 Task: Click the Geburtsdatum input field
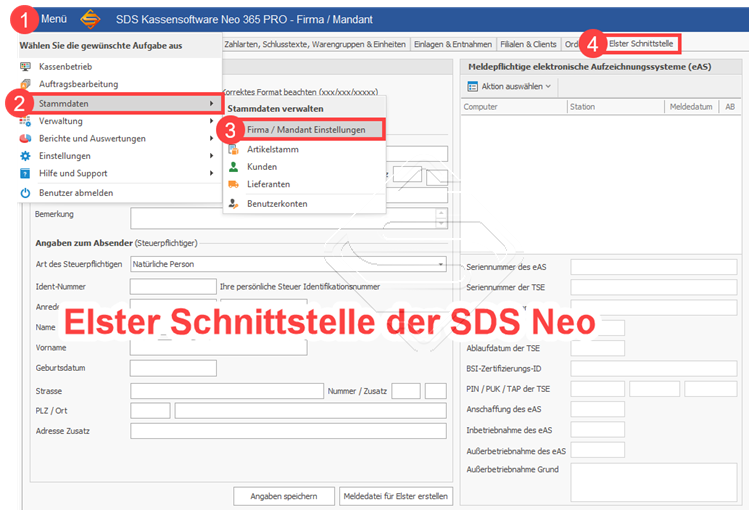(x=173, y=368)
